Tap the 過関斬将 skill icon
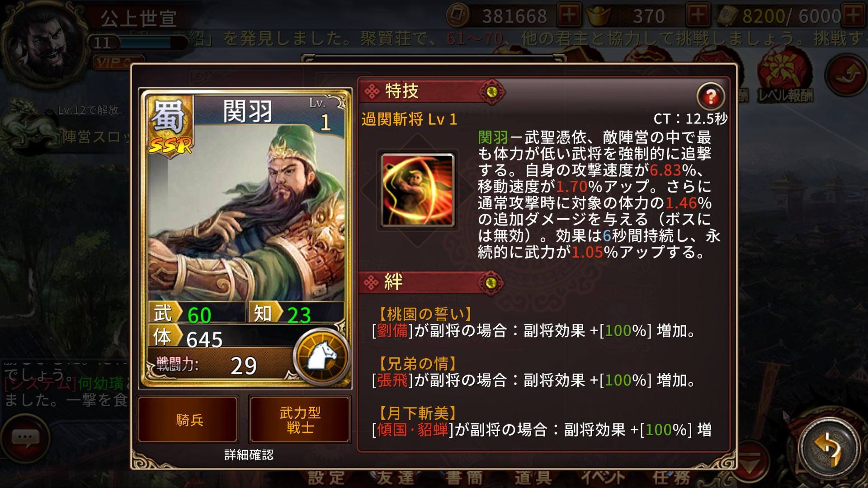 coord(417,190)
